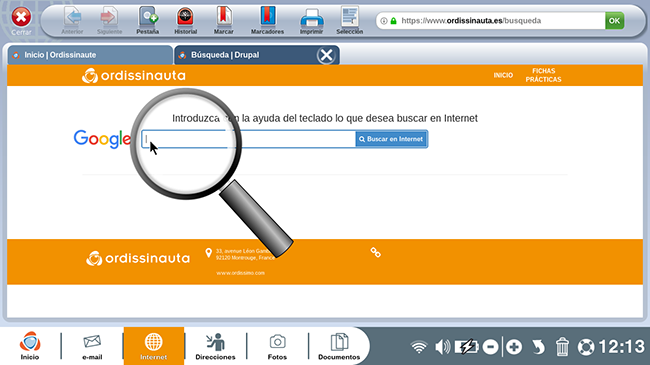Click the URL address bar
The height and width of the screenshot is (365, 650).
click(490, 20)
